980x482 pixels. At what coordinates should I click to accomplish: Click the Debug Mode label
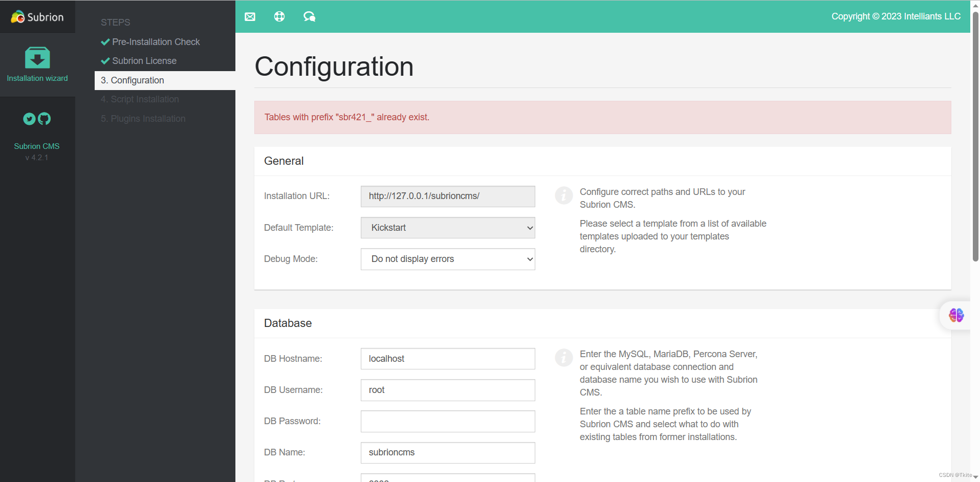(291, 259)
